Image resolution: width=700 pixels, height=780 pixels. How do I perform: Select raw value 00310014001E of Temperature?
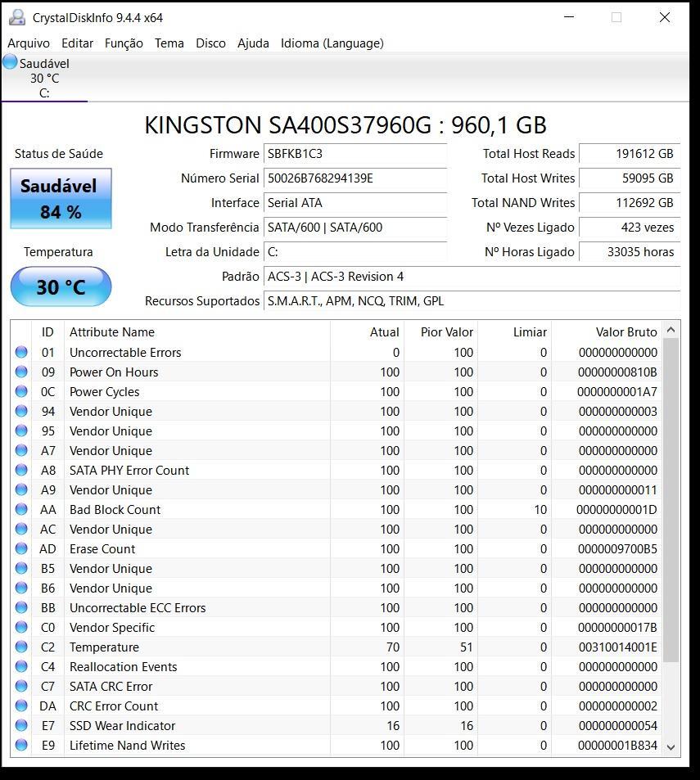coord(617,647)
